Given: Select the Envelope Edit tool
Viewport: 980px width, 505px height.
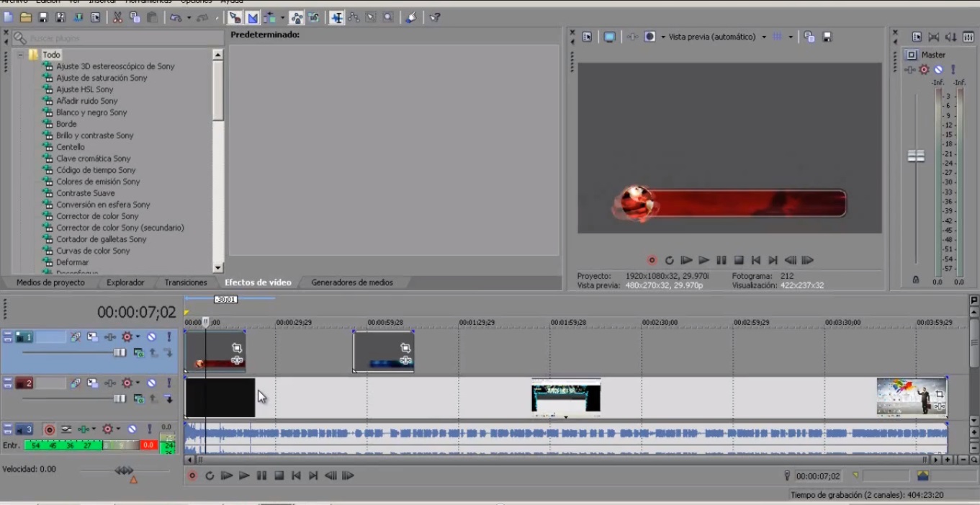Looking at the screenshot, I should pos(354,17).
